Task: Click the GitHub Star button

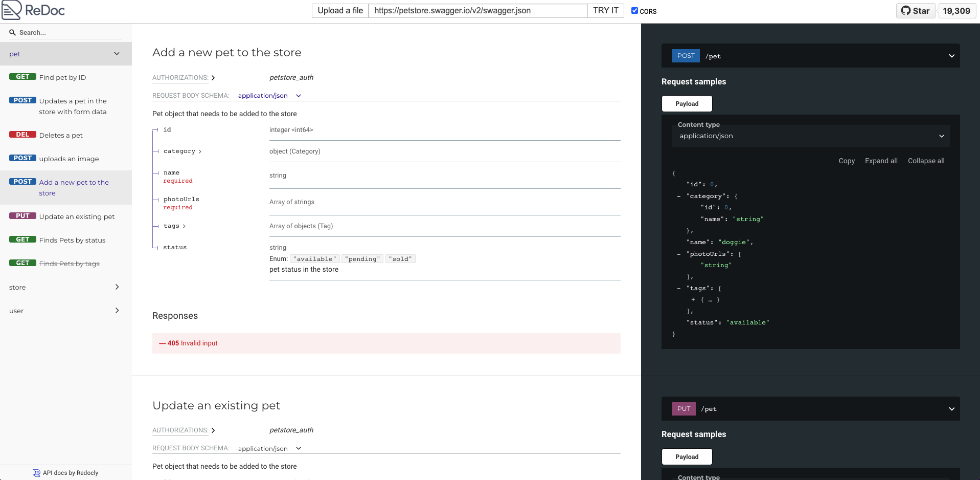Action: click(915, 11)
